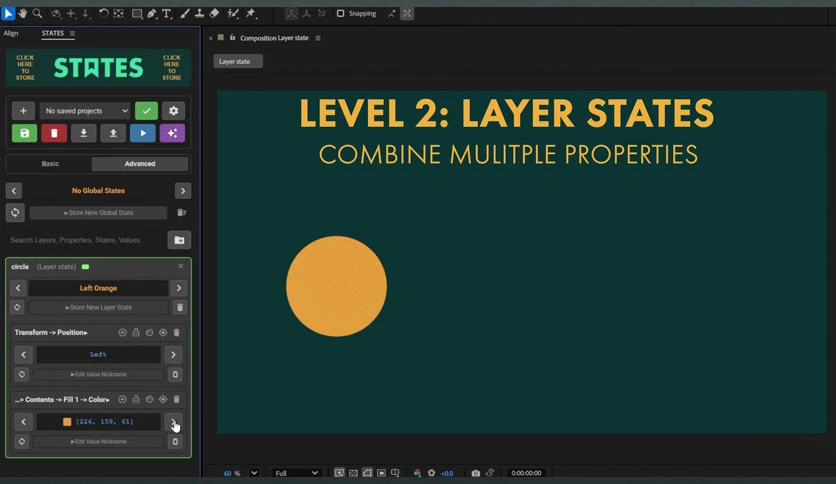Select the Selection arrow tool
Image resolution: width=836 pixels, height=484 pixels.
coord(8,13)
